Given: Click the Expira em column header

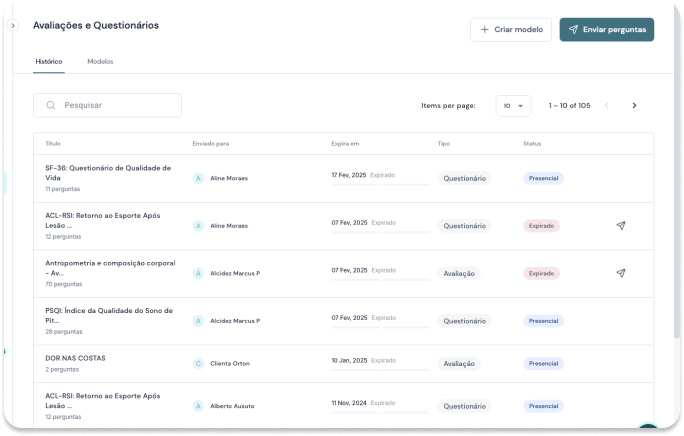Looking at the screenshot, I should (345, 144).
